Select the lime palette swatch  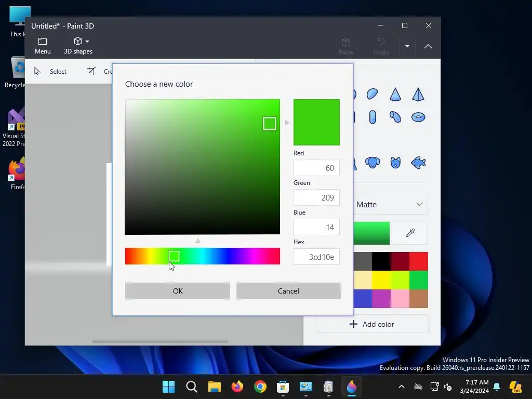coord(400,280)
